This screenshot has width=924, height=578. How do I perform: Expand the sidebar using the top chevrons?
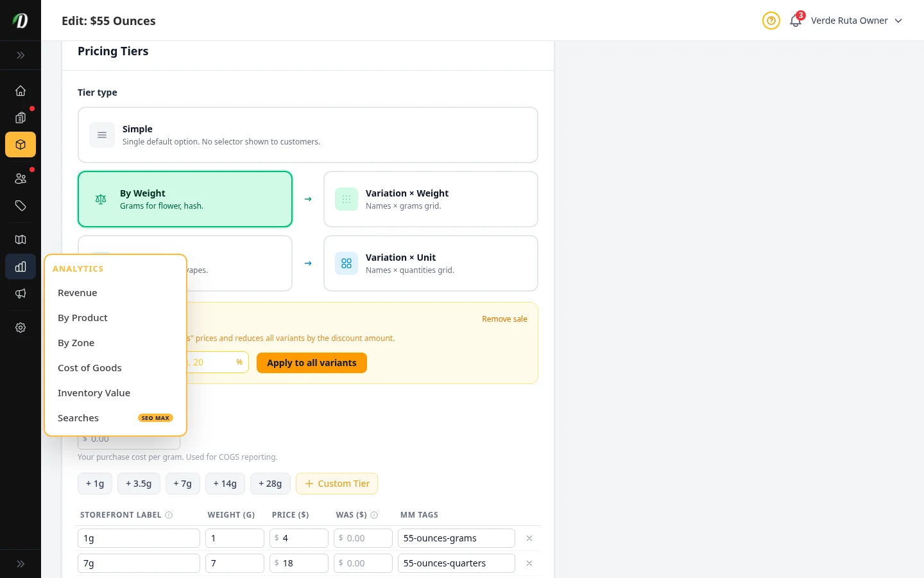point(21,55)
